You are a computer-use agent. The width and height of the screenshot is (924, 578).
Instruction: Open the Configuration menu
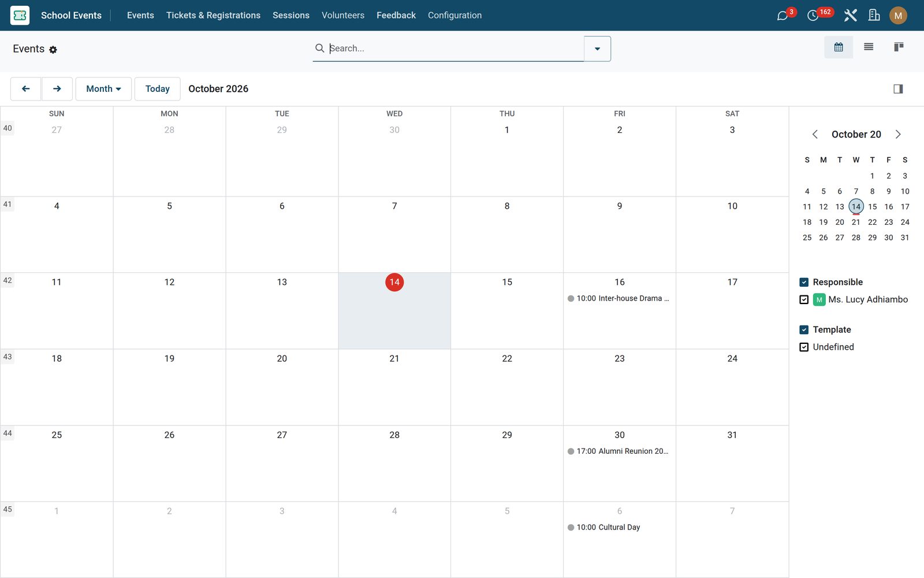[454, 16]
